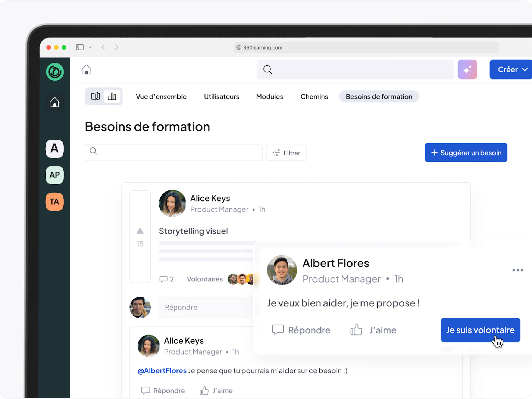This screenshot has width=532, height=399.
Task: Open the Filtrer options
Action: pyautogui.click(x=286, y=152)
